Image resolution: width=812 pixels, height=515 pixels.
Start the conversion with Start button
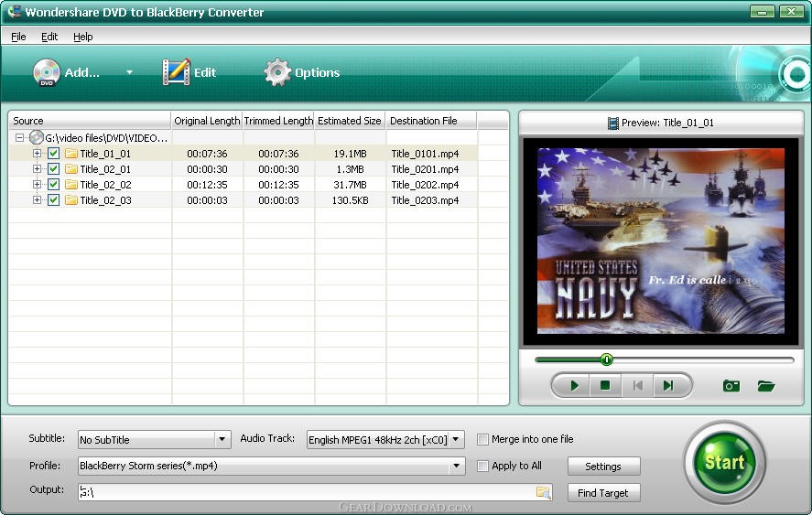point(724,462)
